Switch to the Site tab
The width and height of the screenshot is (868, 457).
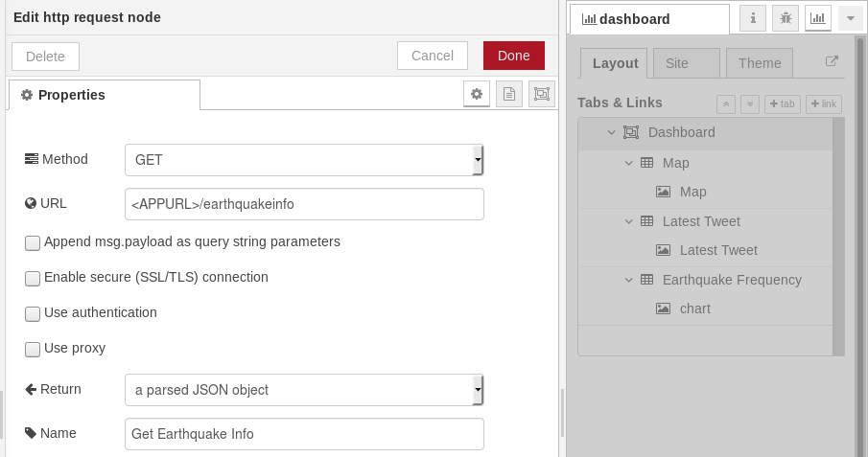(x=687, y=63)
